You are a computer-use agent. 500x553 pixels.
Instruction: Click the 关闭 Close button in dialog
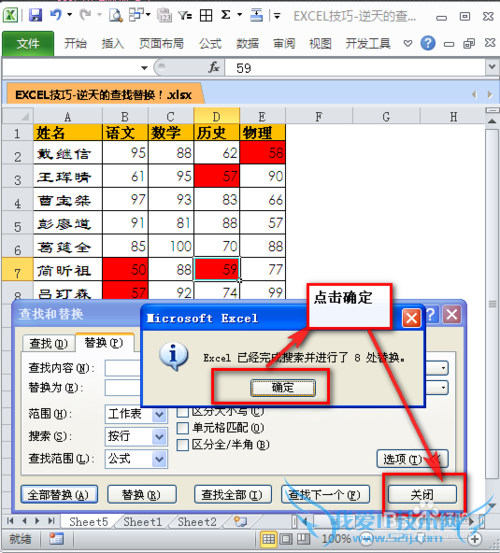pyautogui.click(x=422, y=494)
